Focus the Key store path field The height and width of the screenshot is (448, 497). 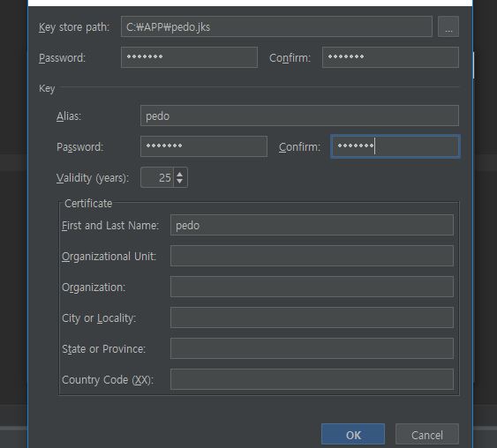[276, 26]
